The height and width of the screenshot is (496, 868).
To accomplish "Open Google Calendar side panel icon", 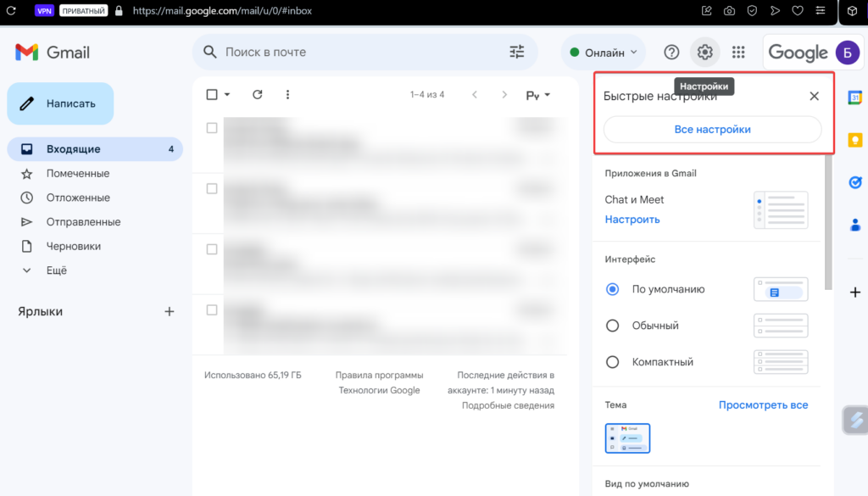I will click(855, 98).
